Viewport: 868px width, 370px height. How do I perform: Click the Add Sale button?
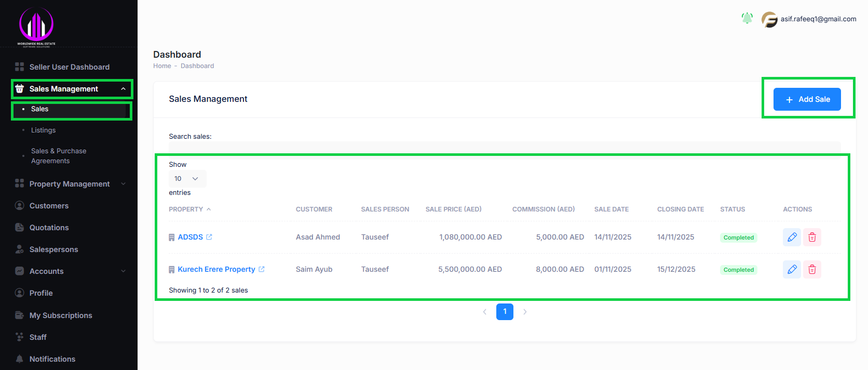pos(807,99)
